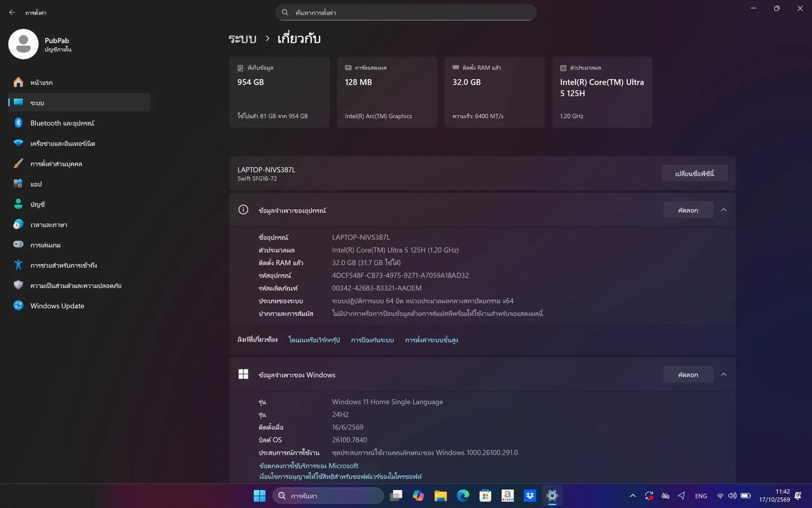Open Microsoft Store from the taskbar

(x=485, y=496)
